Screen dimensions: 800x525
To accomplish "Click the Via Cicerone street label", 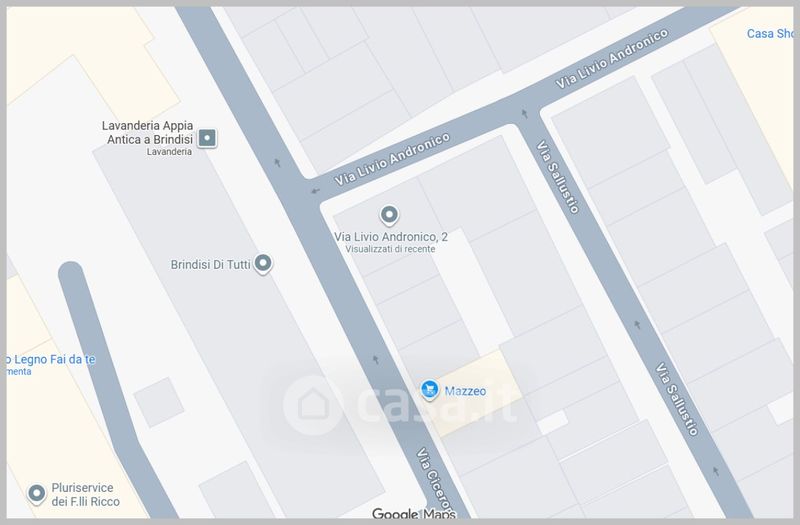I will pyautogui.click(x=435, y=480).
